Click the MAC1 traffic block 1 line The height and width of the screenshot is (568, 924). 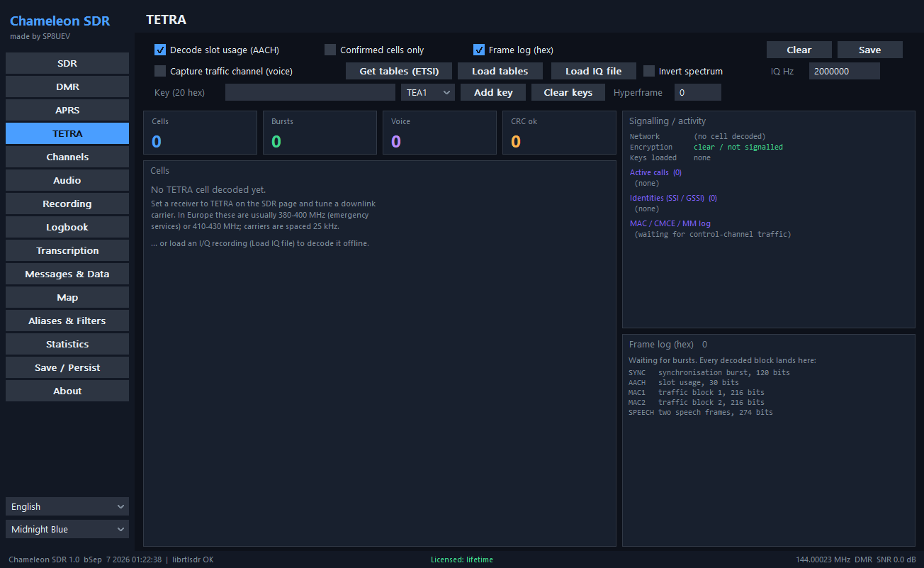(x=697, y=392)
